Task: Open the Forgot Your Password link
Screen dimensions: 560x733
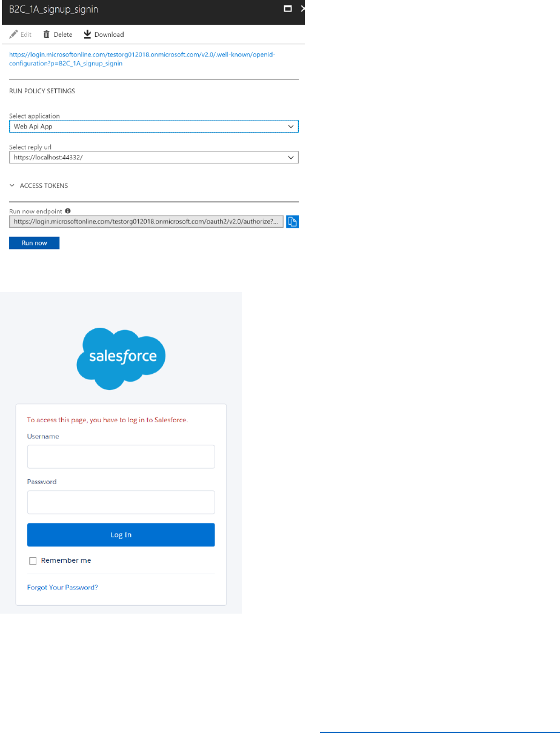Action: coord(62,588)
